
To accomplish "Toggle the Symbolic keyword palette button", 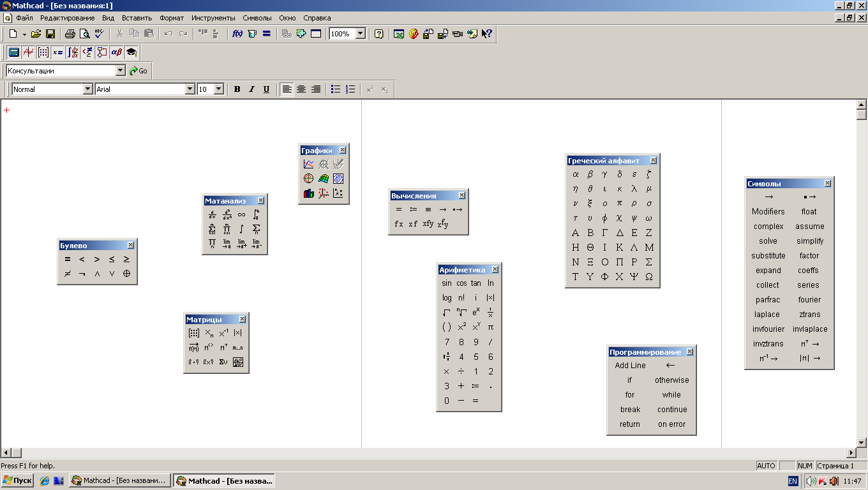I will click(131, 52).
